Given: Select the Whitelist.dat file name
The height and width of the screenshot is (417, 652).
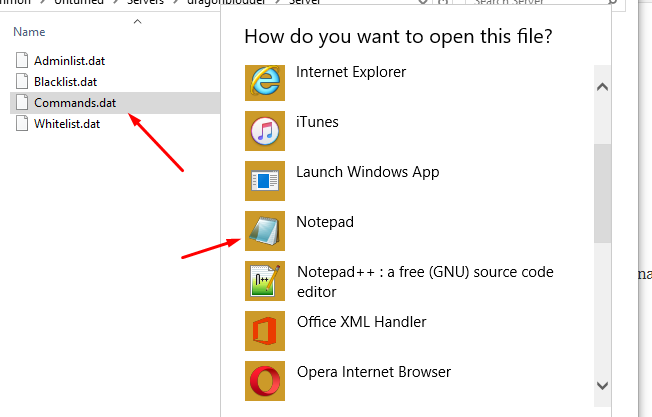Looking at the screenshot, I should pyautogui.click(x=67, y=124).
